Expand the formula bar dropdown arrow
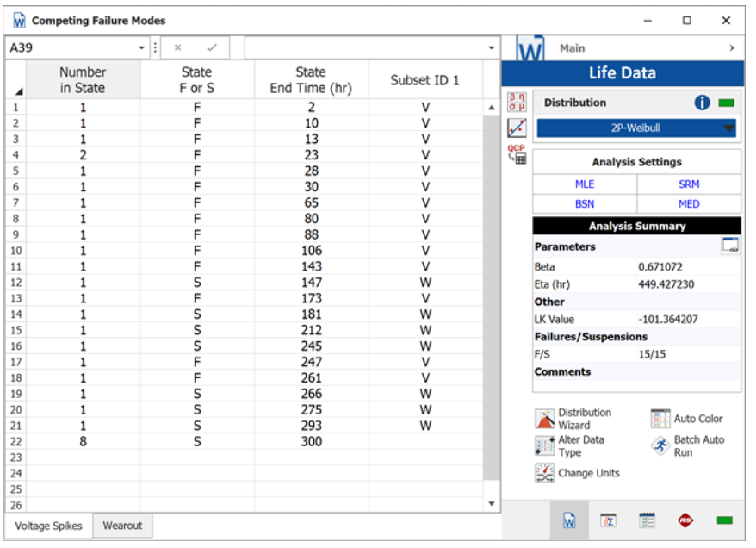The width and height of the screenshot is (756, 548). click(492, 47)
